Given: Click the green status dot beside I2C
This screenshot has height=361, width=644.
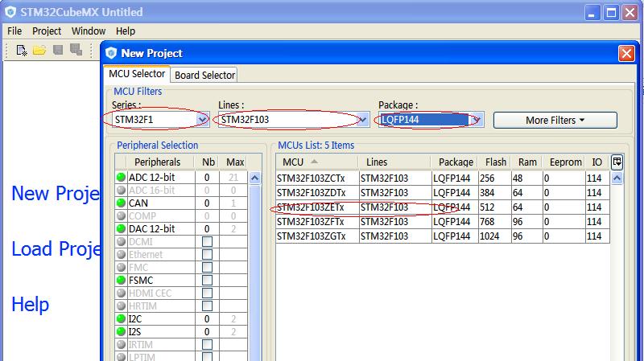Looking at the screenshot, I should coord(122,319).
